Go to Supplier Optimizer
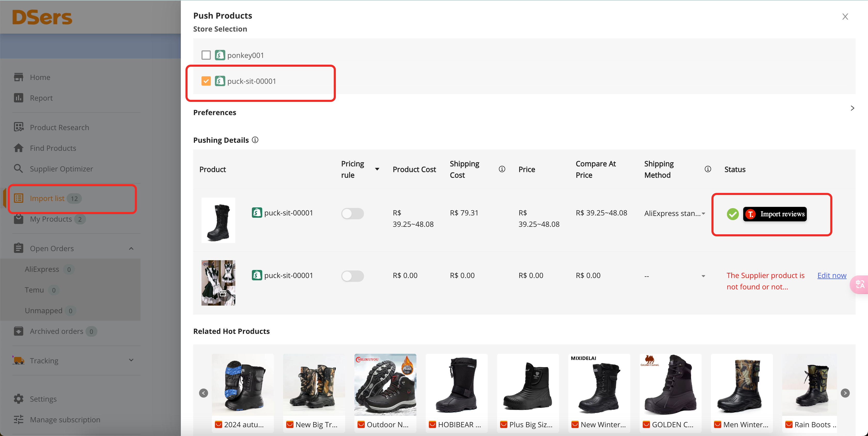This screenshot has width=868, height=436. coord(61,169)
